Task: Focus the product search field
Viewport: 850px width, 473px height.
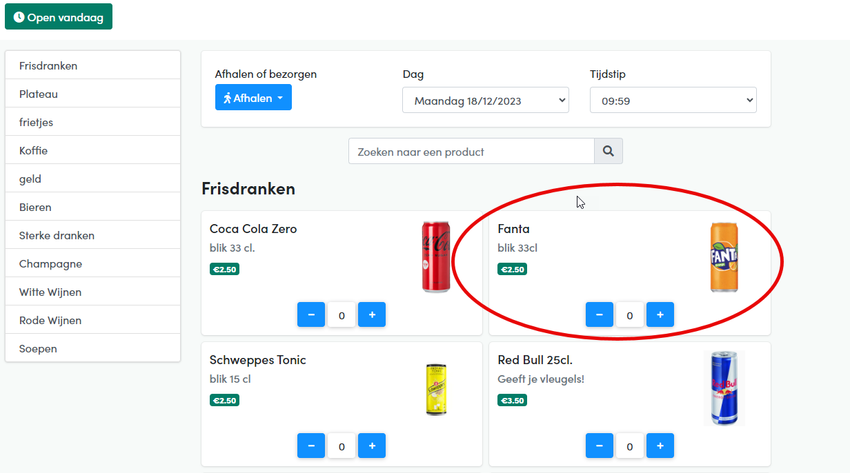Action: [471, 151]
